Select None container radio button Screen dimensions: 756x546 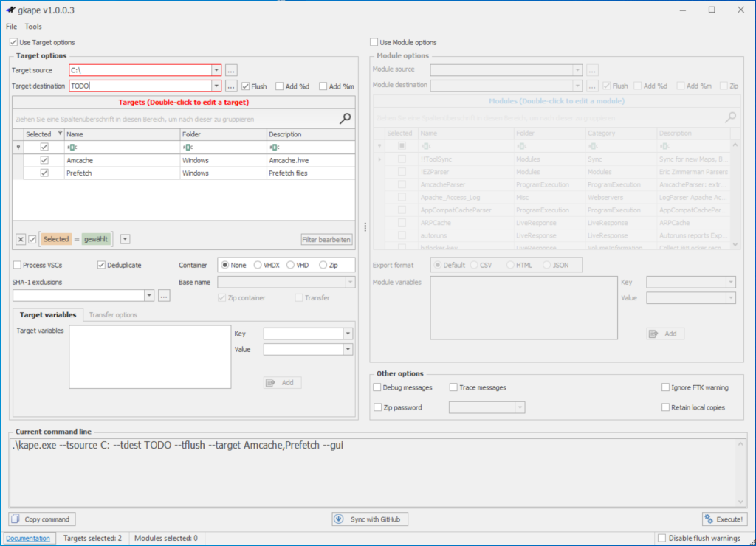point(225,265)
